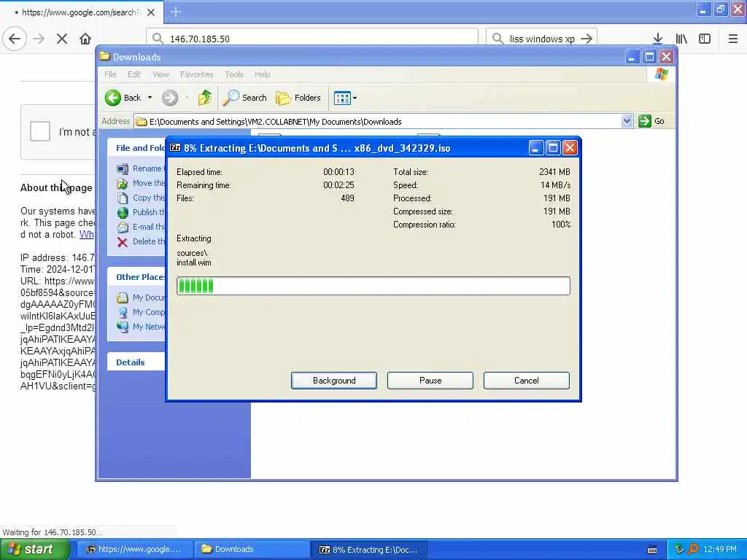Check the I'm not a robot checkbox
This screenshot has height=560, width=747.
click(x=40, y=131)
